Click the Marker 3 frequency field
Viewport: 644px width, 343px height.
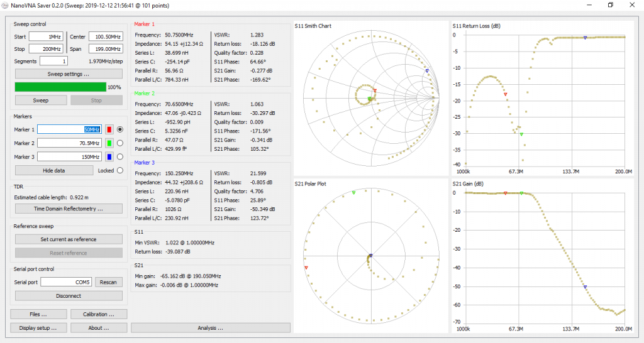pyautogui.click(x=69, y=156)
